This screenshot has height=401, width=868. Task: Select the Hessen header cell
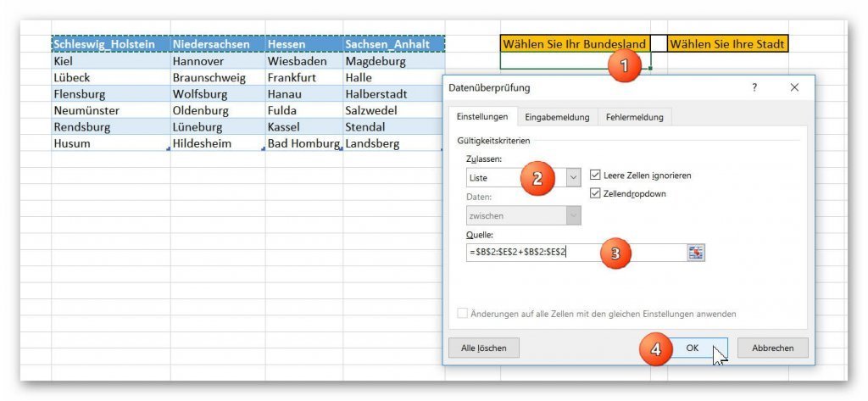click(304, 44)
